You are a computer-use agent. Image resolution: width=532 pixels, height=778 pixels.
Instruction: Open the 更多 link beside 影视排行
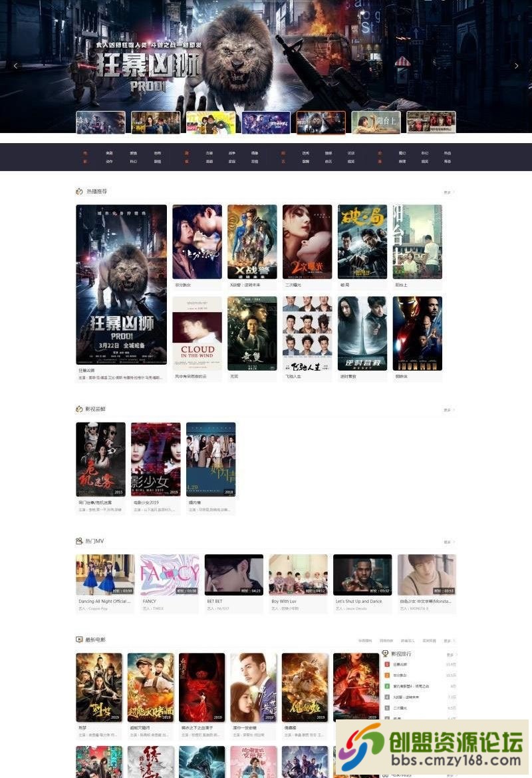[451, 654]
